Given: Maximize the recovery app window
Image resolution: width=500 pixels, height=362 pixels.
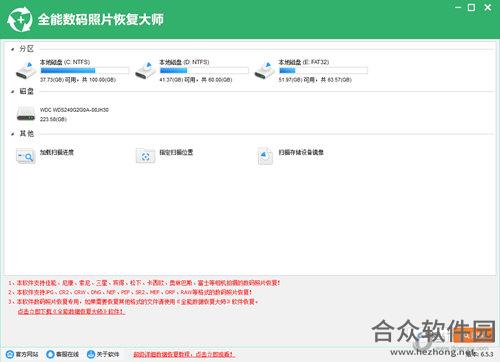Looking at the screenshot, I should point(472,7).
